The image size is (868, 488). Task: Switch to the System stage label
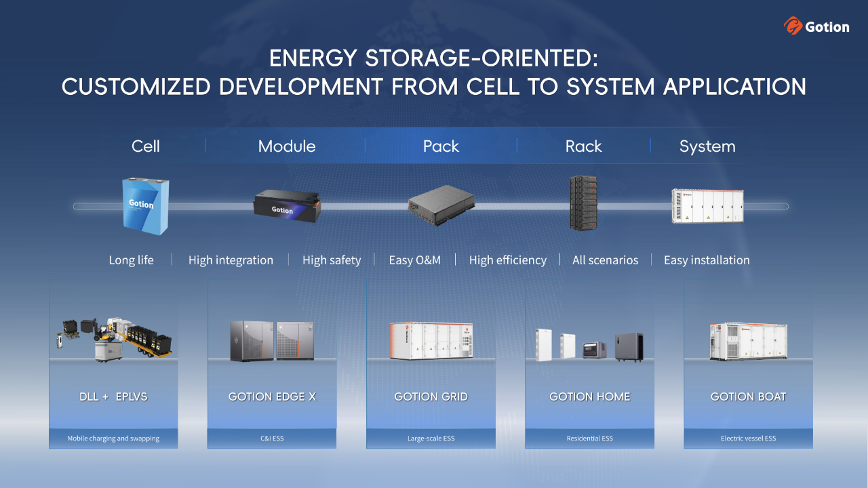click(707, 146)
